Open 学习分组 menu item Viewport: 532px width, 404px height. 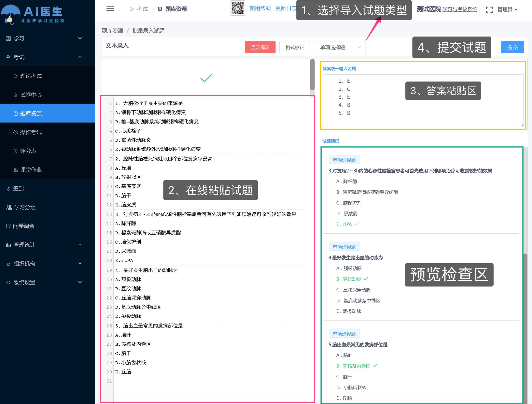pos(47,207)
